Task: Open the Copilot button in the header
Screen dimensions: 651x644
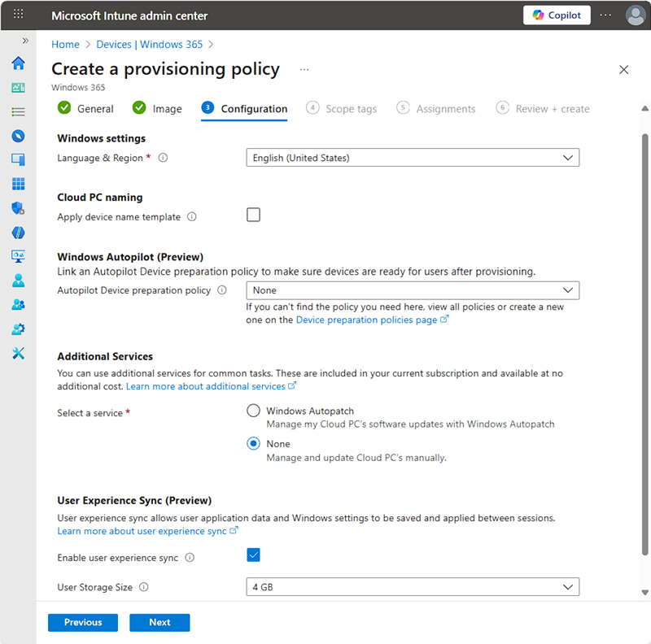Action: pyautogui.click(x=557, y=15)
